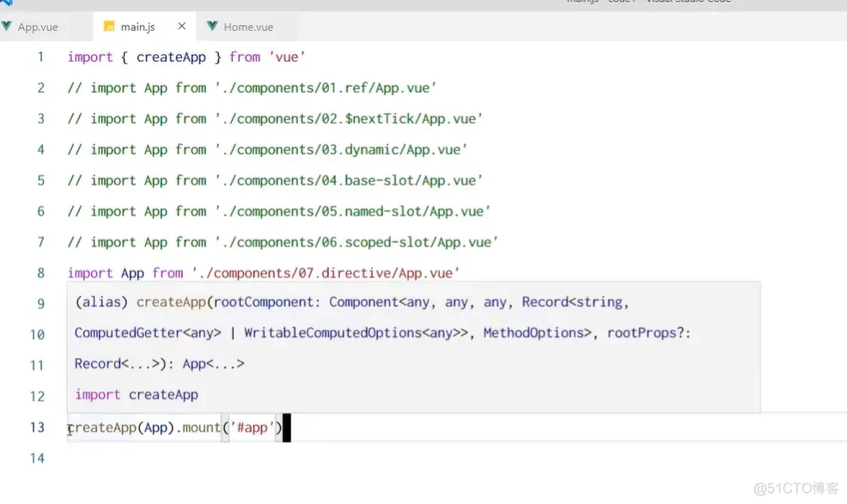Image resolution: width=847 pixels, height=504 pixels.
Task: Switch to the App.vue tab
Action: (x=38, y=27)
